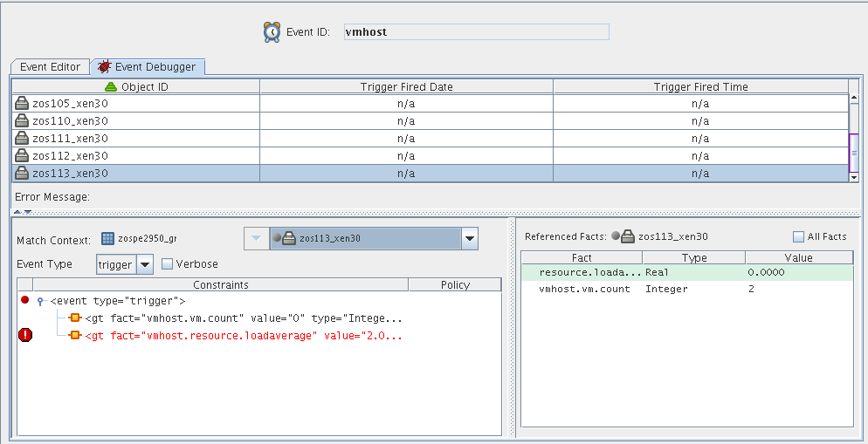Click the zos105_xen30 host icon

23,104
